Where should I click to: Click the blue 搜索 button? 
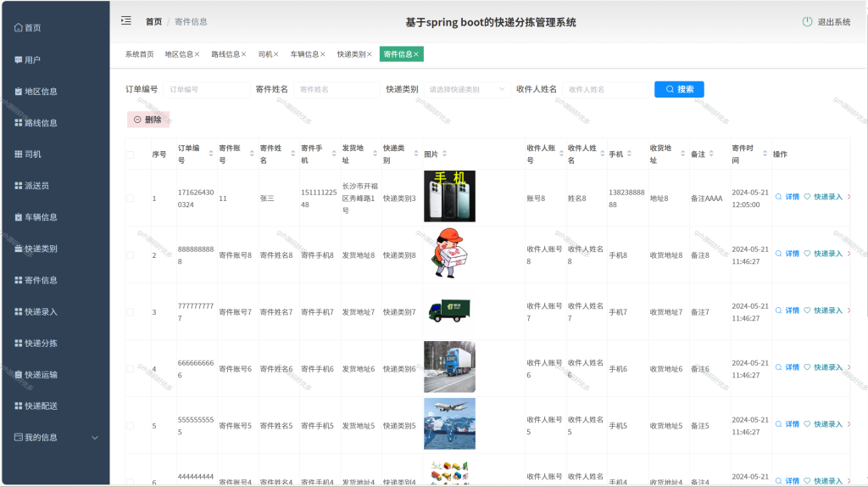679,89
